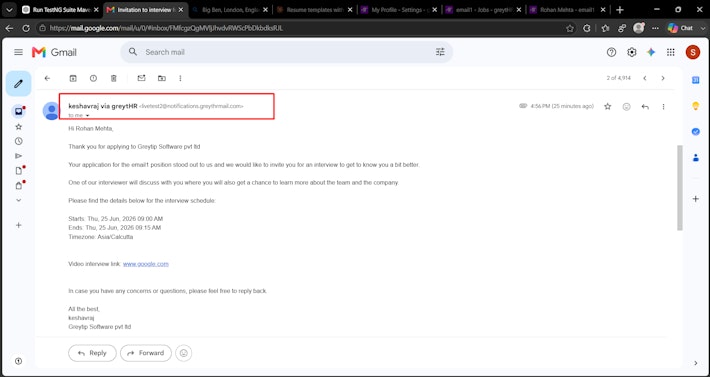Open Sent mail icon in sidebar
710x377 pixels.
[19, 156]
